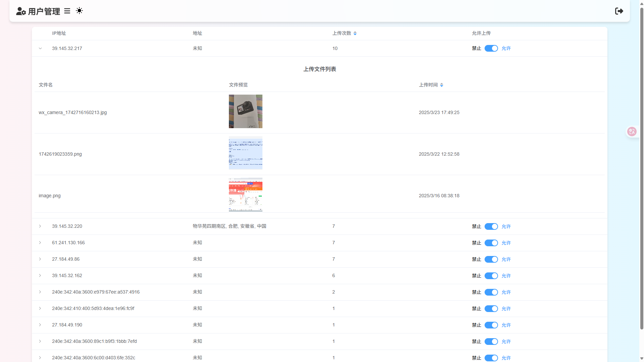Toggle upload switch for 39.145.32.217

491,48
